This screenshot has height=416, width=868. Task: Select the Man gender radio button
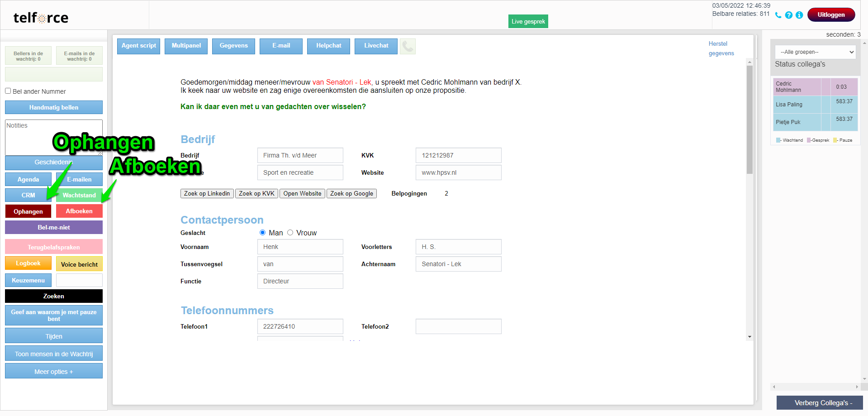click(x=262, y=233)
